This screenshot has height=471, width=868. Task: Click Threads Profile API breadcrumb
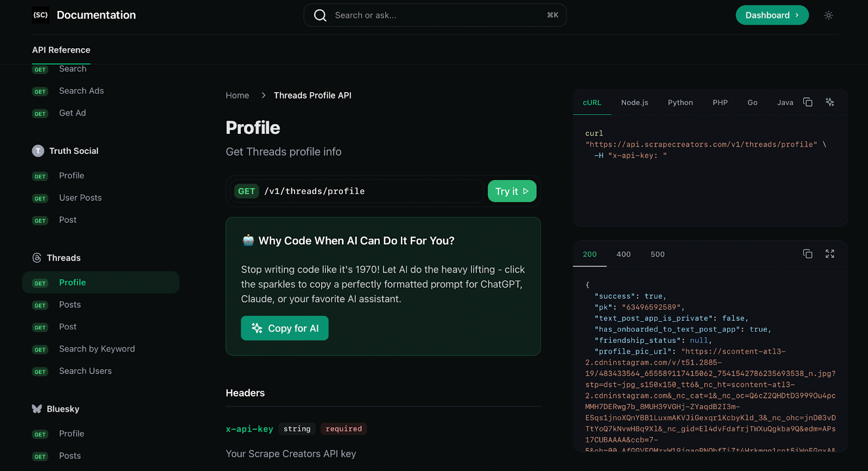[x=312, y=95]
